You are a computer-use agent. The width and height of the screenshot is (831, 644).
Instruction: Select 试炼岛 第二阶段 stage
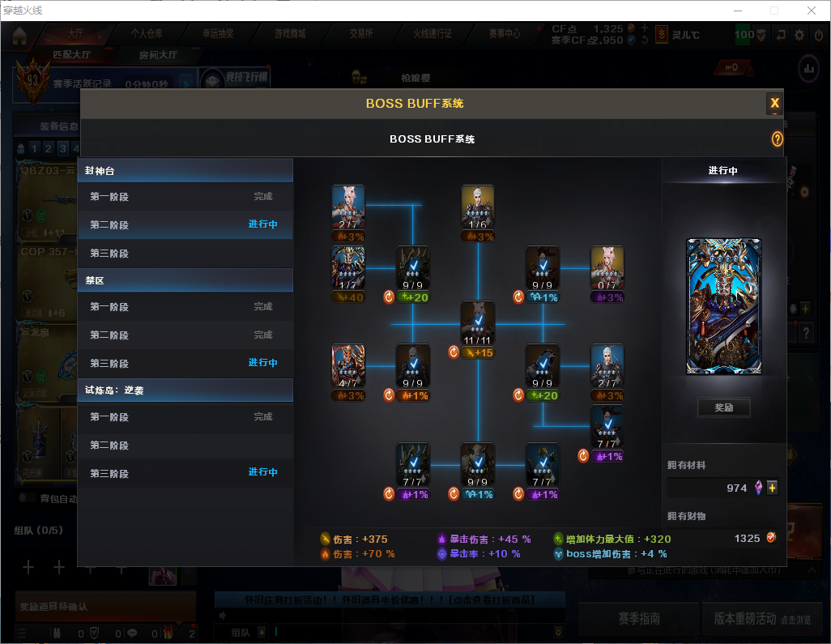point(185,446)
